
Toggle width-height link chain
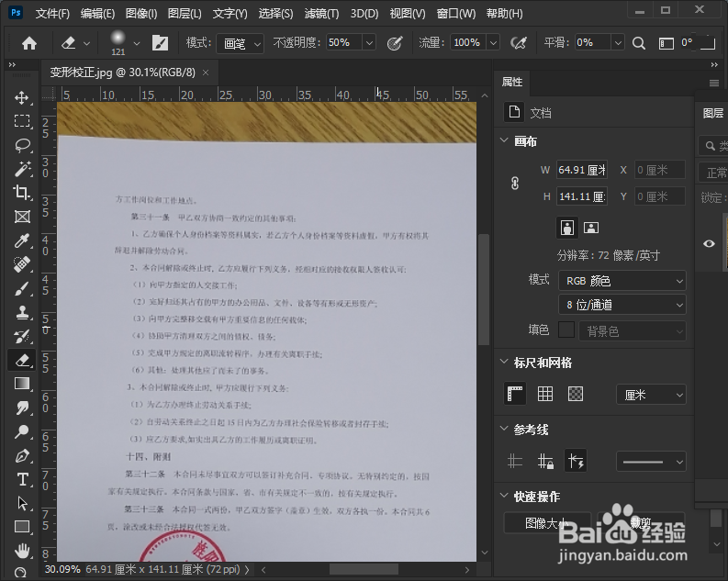coord(515,184)
